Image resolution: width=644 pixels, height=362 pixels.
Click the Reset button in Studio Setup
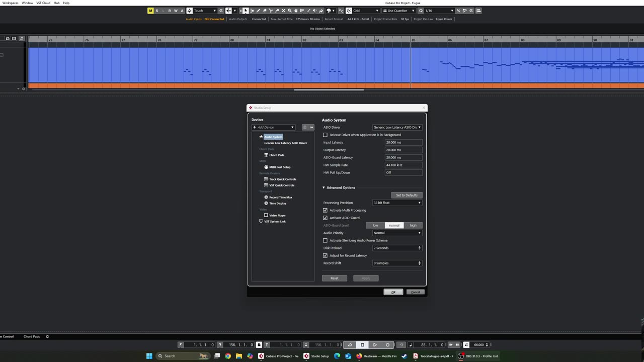335,278
